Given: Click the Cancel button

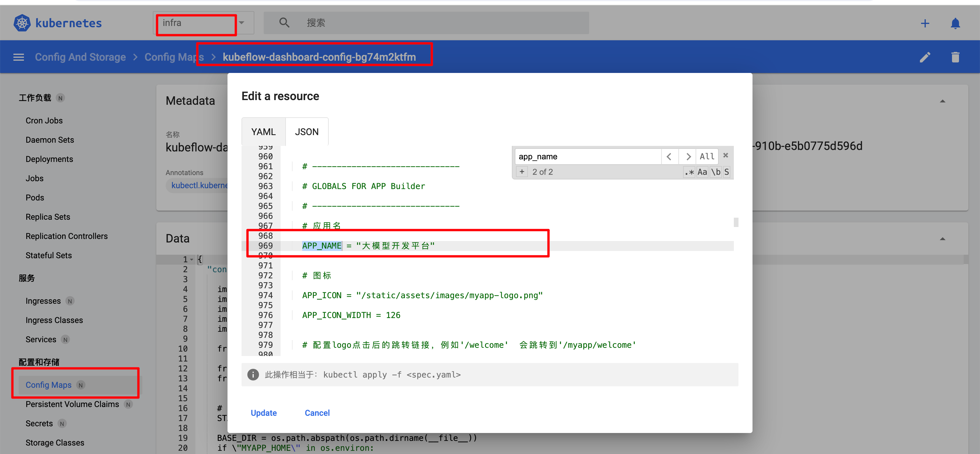Looking at the screenshot, I should click(x=317, y=413).
